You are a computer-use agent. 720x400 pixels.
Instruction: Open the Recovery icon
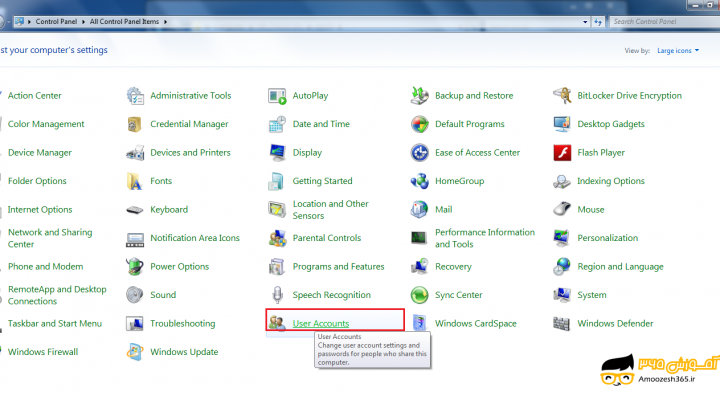[x=420, y=266]
